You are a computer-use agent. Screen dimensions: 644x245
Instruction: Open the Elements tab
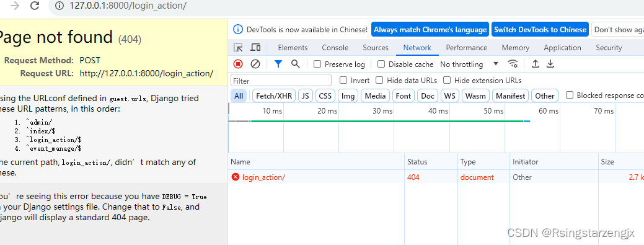pyautogui.click(x=293, y=48)
